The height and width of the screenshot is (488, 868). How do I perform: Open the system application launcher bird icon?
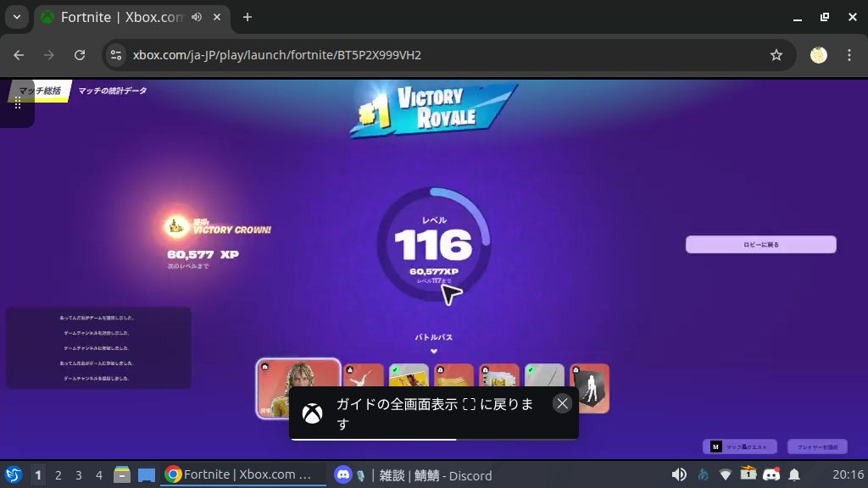14,474
